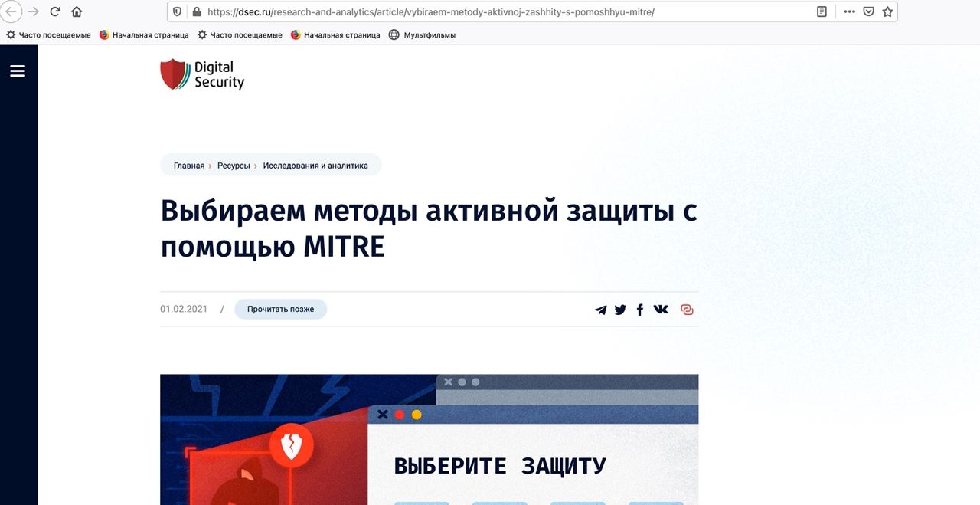Image resolution: width=980 pixels, height=505 pixels.
Task: Click the browser Forward arrow button
Action: click(x=33, y=11)
